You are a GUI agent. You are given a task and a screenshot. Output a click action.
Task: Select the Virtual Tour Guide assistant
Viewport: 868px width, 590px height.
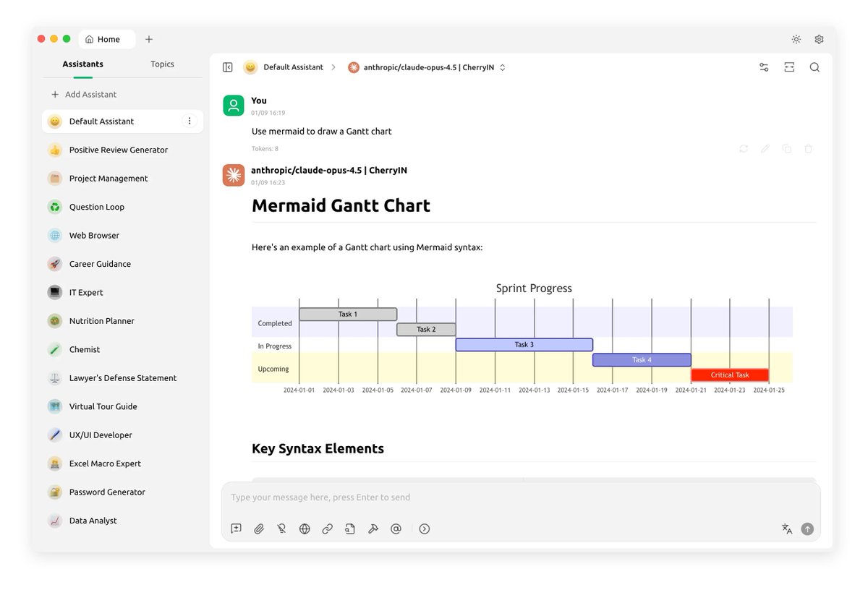[x=122, y=406]
